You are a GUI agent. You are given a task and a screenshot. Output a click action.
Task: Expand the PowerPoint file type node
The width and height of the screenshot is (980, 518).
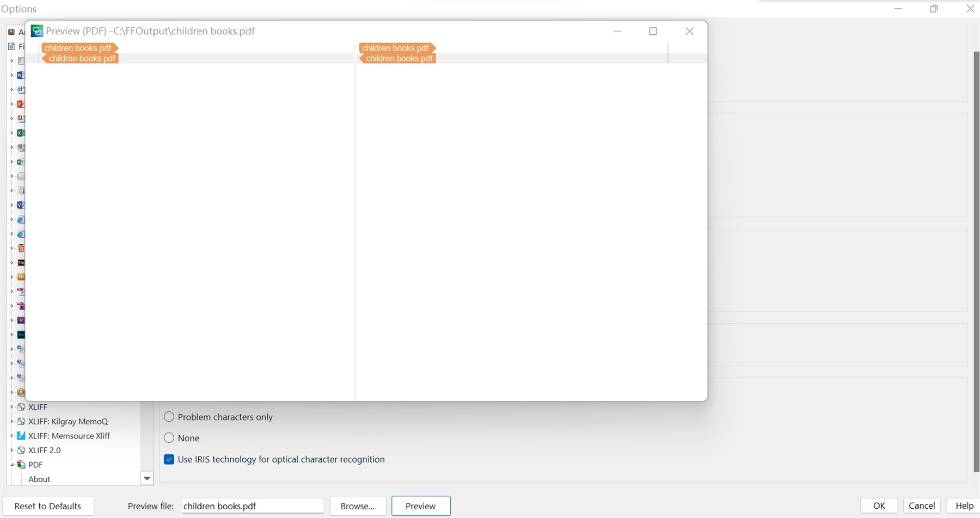(11, 104)
